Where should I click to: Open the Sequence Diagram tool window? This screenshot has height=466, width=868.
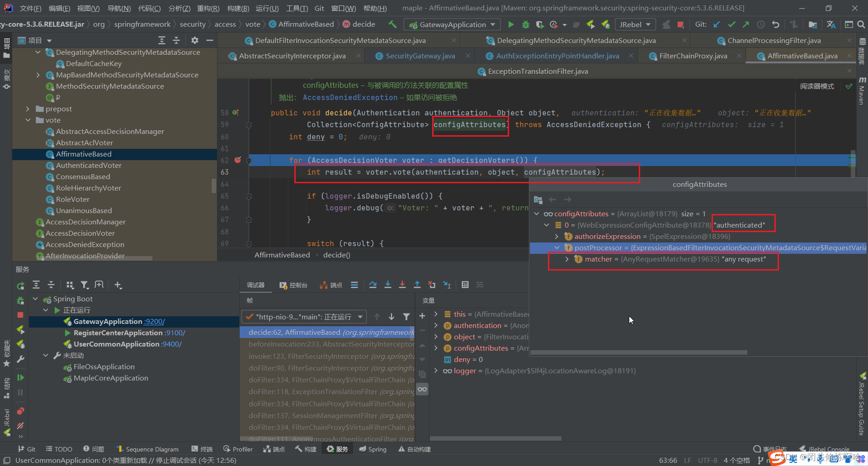[147, 449]
